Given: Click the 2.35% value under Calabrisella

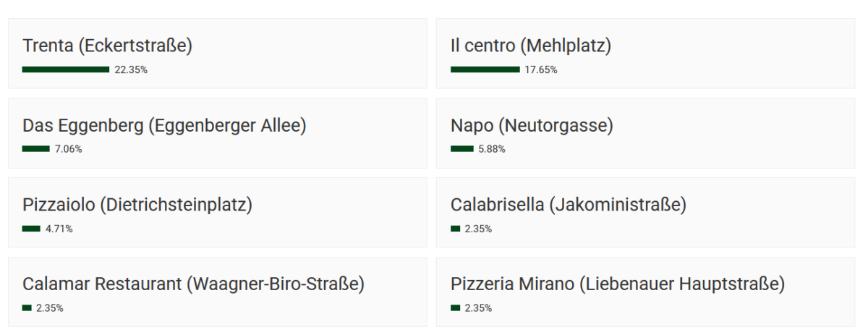Looking at the screenshot, I should [x=478, y=229].
